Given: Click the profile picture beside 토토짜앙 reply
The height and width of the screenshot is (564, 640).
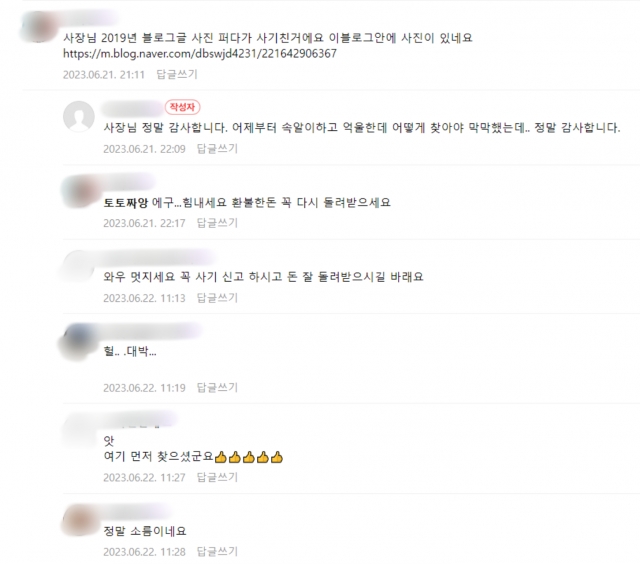Looking at the screenshot, I should (x=80, y=191).
